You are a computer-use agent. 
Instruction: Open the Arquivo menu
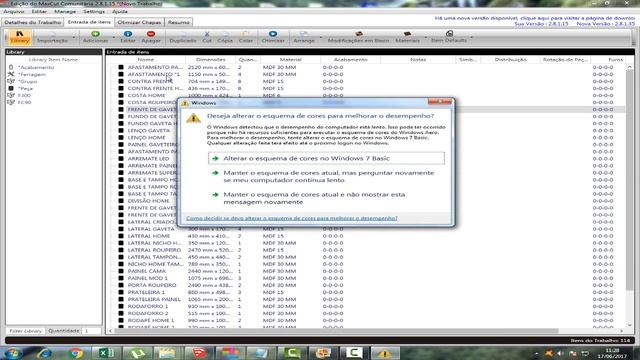[14, 12]
